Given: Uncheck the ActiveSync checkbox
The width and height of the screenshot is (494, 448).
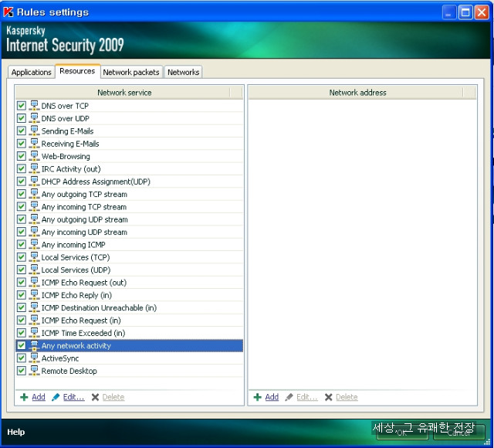Looking at the screenshot, I should point(21,358).
